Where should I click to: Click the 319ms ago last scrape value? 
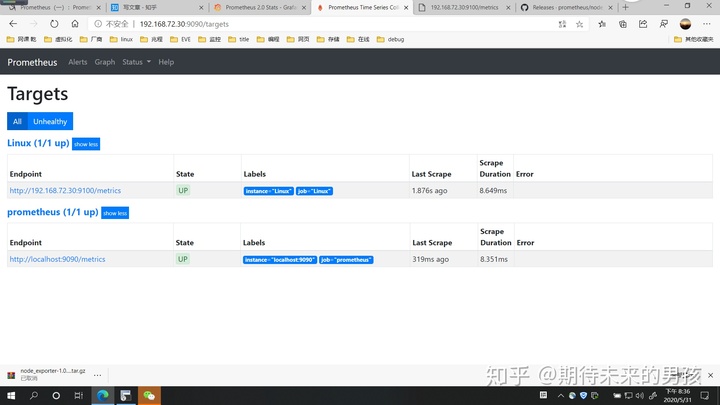[431, 259]
